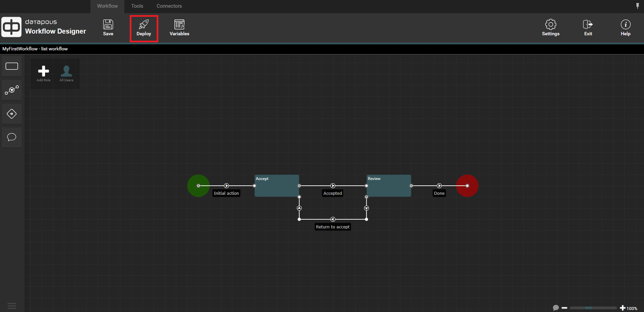Select the Accept state box

[277, 187]
